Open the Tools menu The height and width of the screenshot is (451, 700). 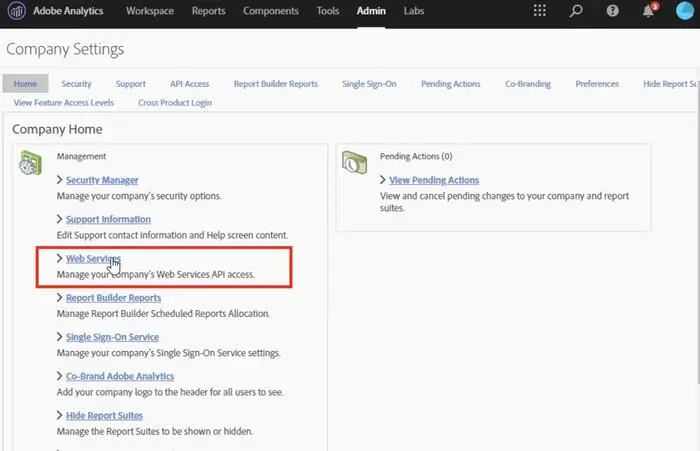(x=328, y=11)
